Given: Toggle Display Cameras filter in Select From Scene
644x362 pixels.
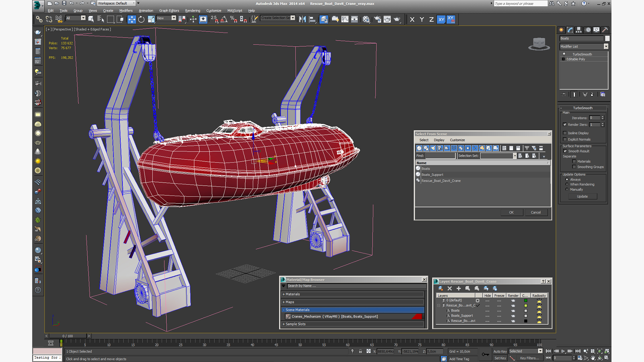Looking at the screenshot, I should coord(440,148).
